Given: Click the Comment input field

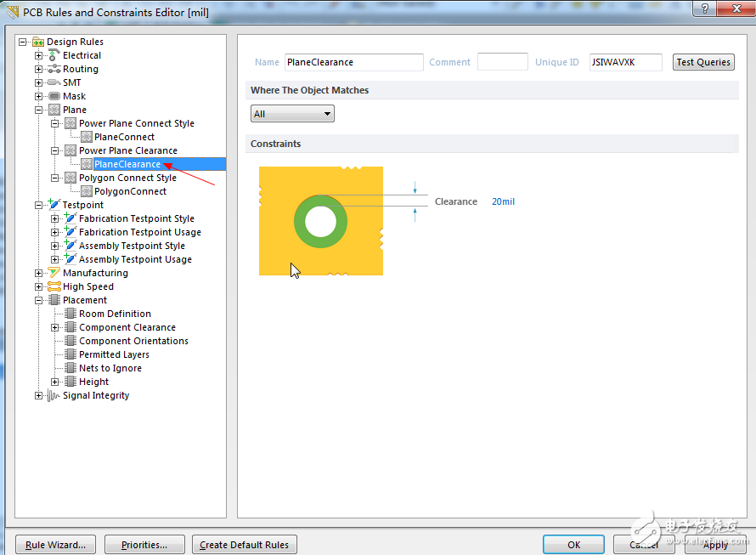Looking at the screenshot, I should coord(502,62).
